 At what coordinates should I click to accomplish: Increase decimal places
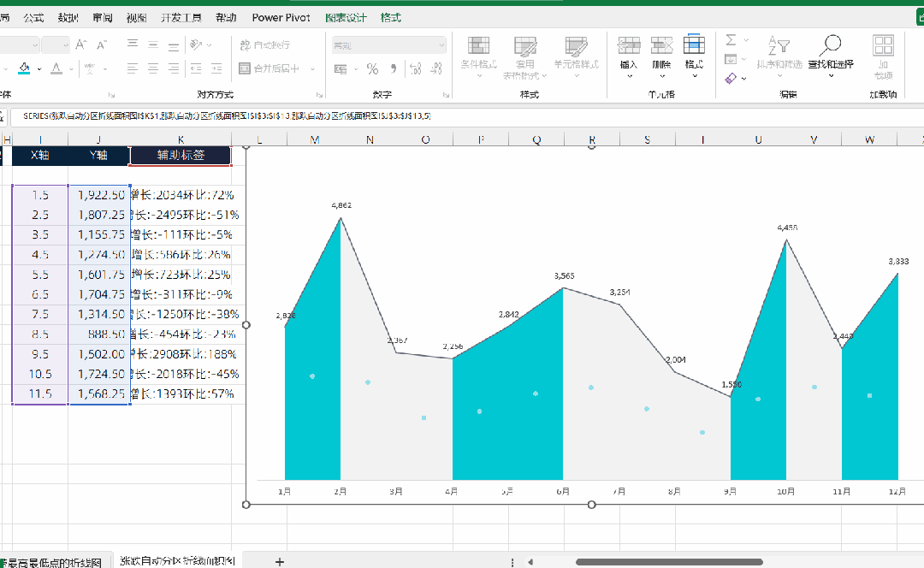(416, 69)
